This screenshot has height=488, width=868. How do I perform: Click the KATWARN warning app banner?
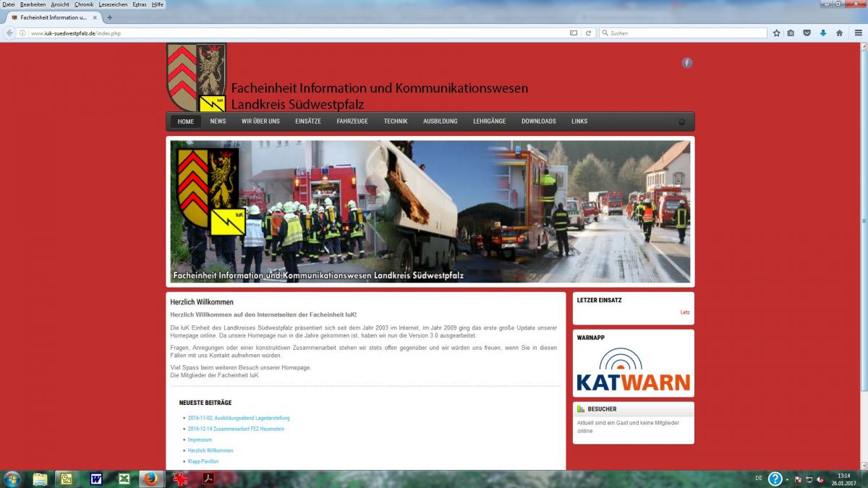[x=633, y=370]
